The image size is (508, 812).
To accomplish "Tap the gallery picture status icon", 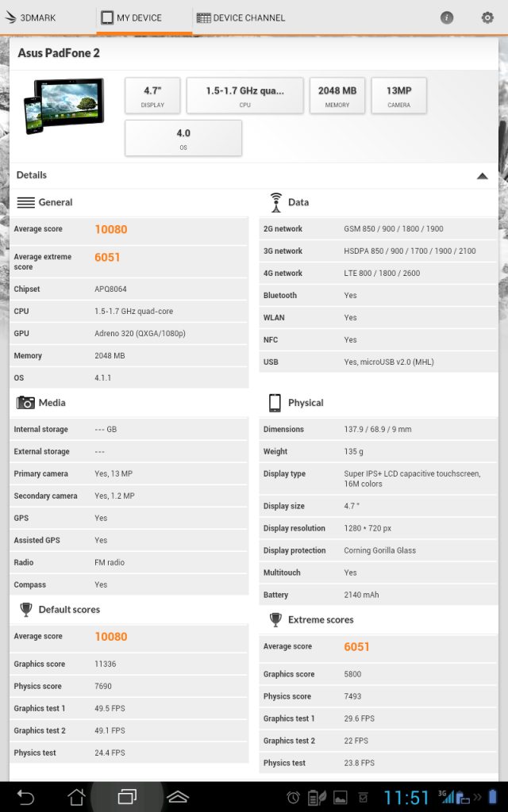I will pos(340,798).
